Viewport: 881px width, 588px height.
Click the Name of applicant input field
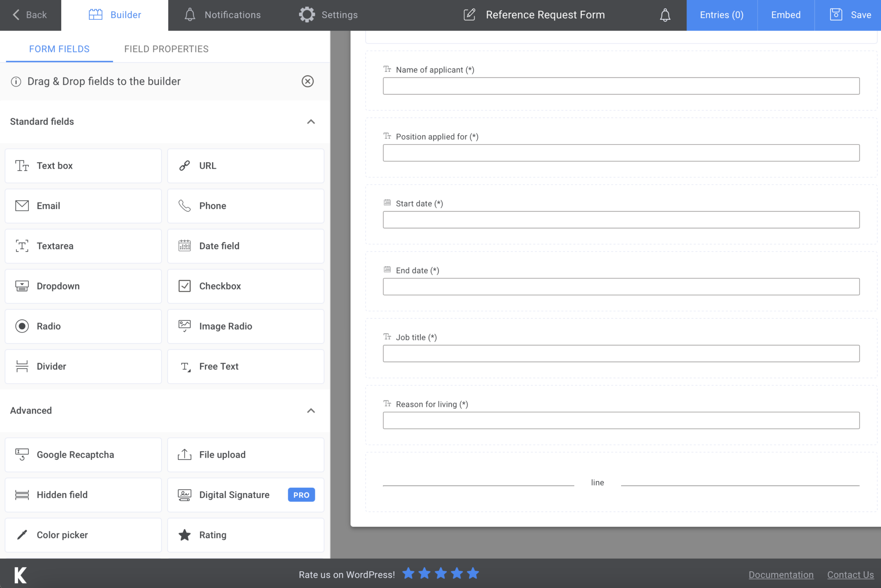tap(621, 86)
